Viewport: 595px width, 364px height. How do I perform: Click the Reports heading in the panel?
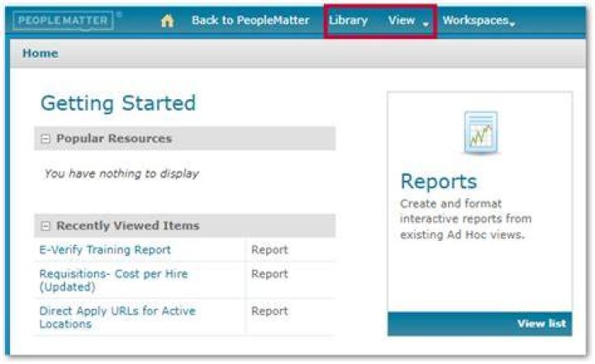439,182
